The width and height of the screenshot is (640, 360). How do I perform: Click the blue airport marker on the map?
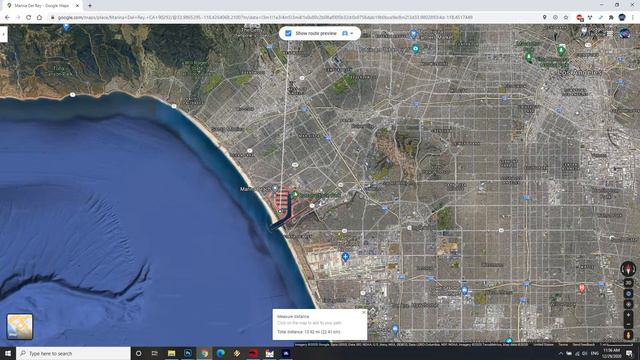point(345,257)
